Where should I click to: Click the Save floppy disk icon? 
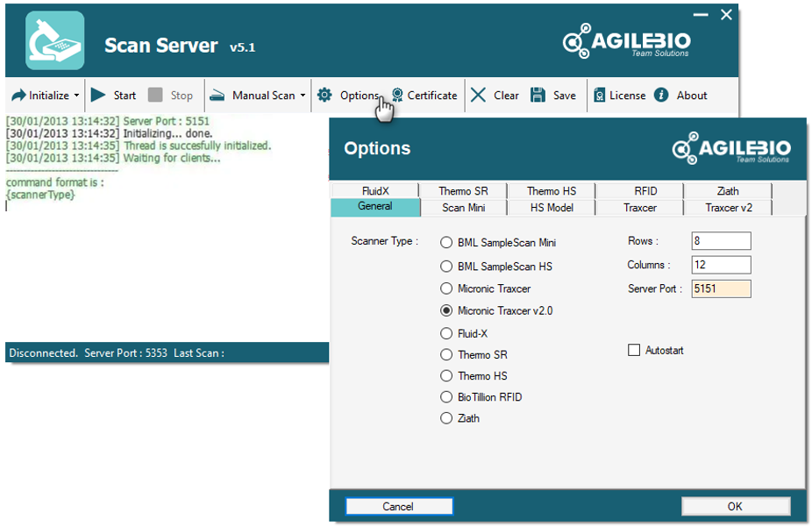pyautogui.click(x=538, y=95)
